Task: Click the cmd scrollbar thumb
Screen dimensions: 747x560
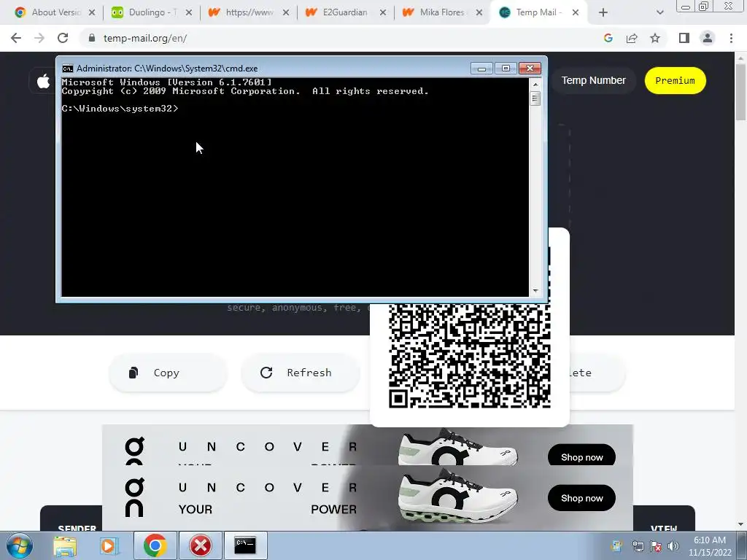Action: click(535, 98)
